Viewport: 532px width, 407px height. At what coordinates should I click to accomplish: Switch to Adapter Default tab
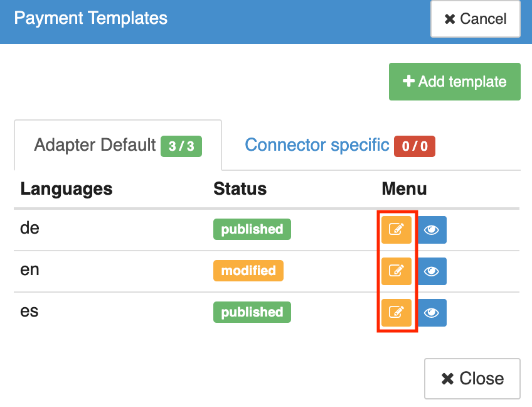[x=118, y=145]
